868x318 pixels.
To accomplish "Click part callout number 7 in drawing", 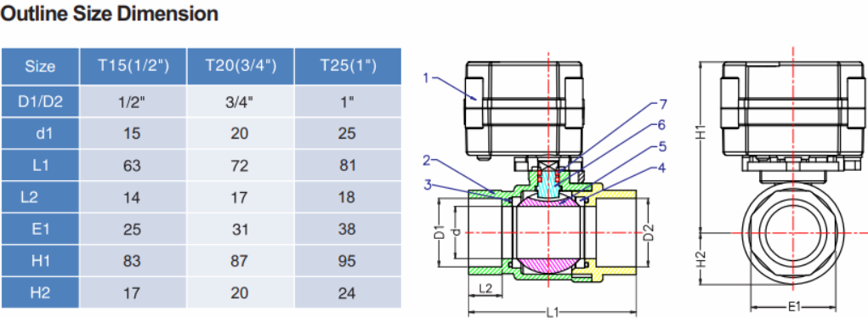I will 663,104.
